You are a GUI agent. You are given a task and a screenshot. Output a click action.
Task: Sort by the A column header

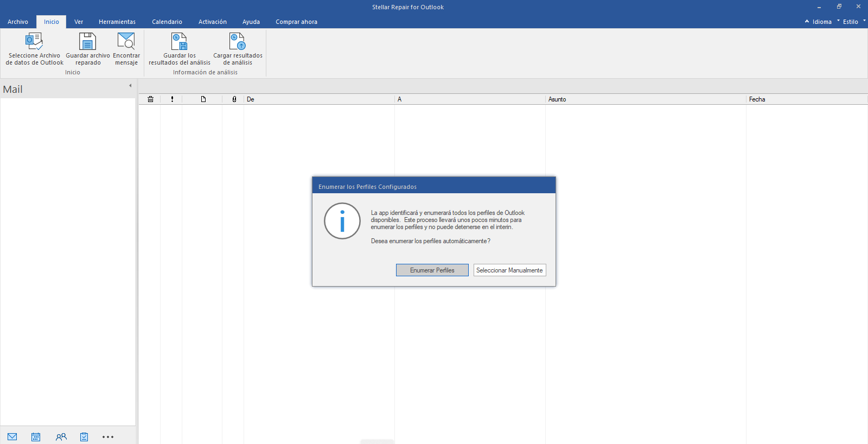click(x=470, y=99)
